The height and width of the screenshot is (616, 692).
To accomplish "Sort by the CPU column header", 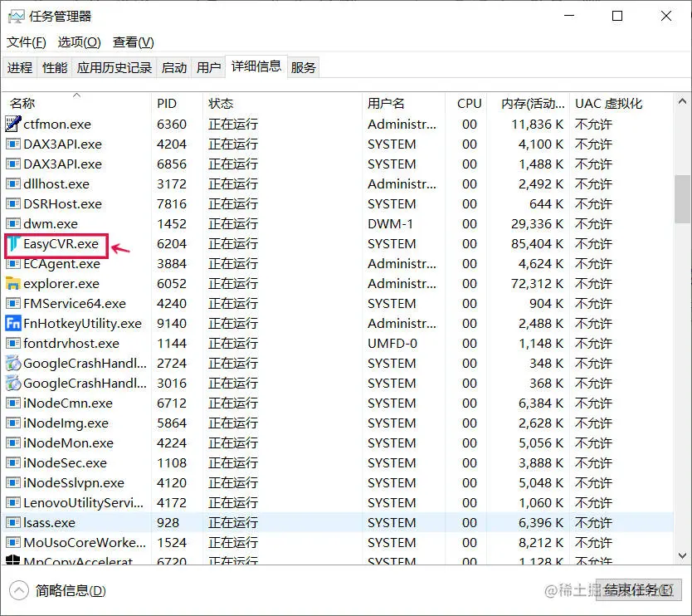I will tap(466, 103).
